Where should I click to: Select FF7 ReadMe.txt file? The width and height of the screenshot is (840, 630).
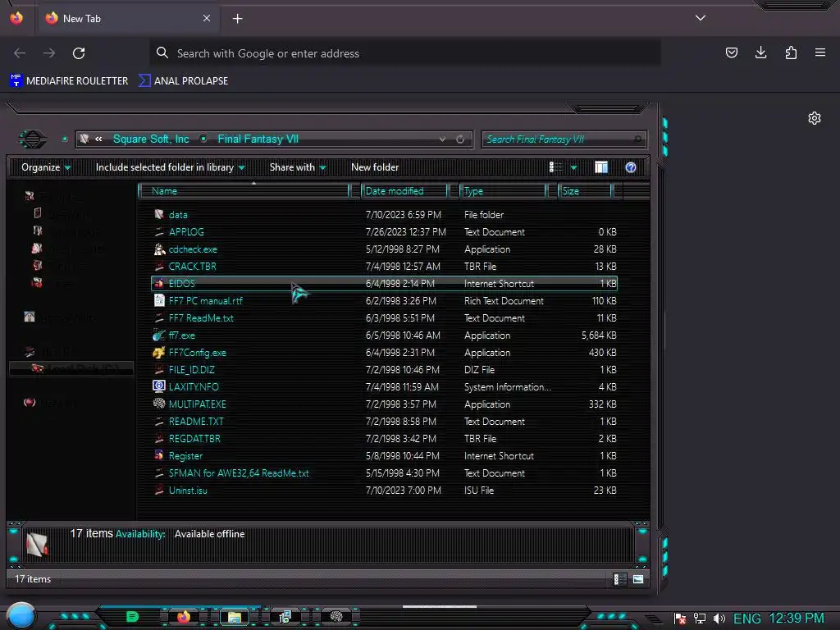click(x=201, y=318)
